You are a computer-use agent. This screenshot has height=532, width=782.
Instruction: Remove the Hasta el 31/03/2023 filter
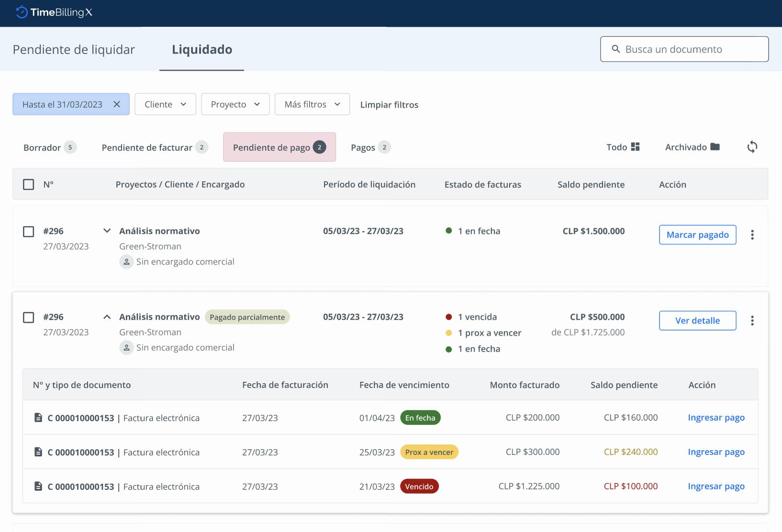117,104
